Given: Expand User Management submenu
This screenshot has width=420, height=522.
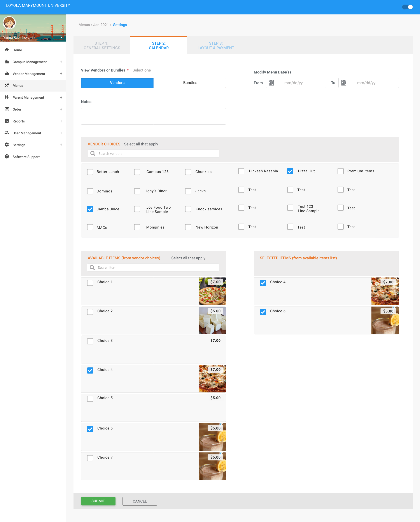Looking at the screenshot, I should pyautogui.click(x=61, y=133).
